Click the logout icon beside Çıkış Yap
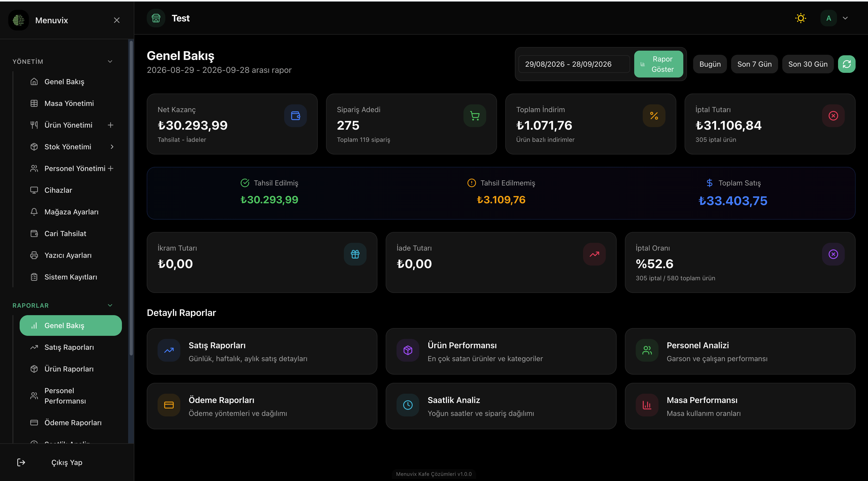This screenshot has width=868, height=481. [21, 462]
